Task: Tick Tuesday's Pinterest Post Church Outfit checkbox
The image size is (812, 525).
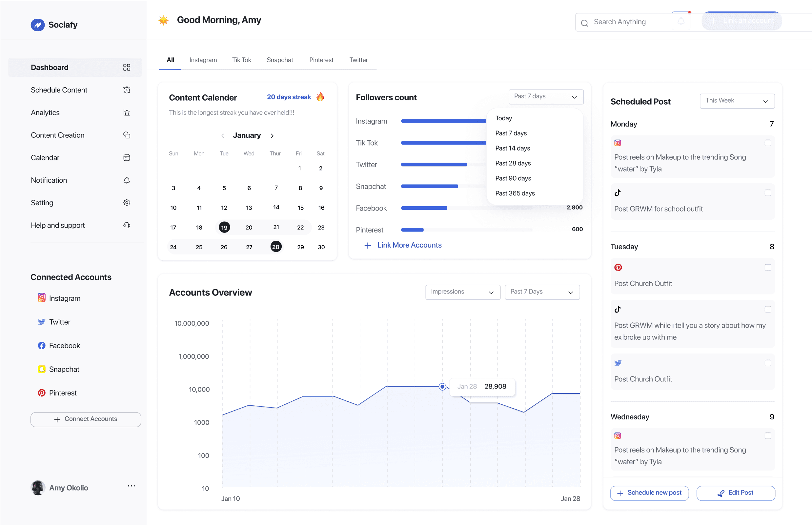Action: (768, 268)
